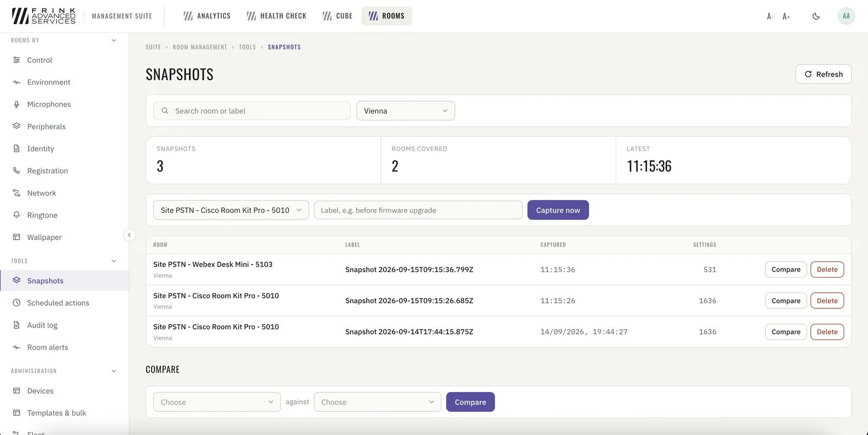Collapse the Tools section
This screenshot has width=868, height=435.
tap(114, 261)
